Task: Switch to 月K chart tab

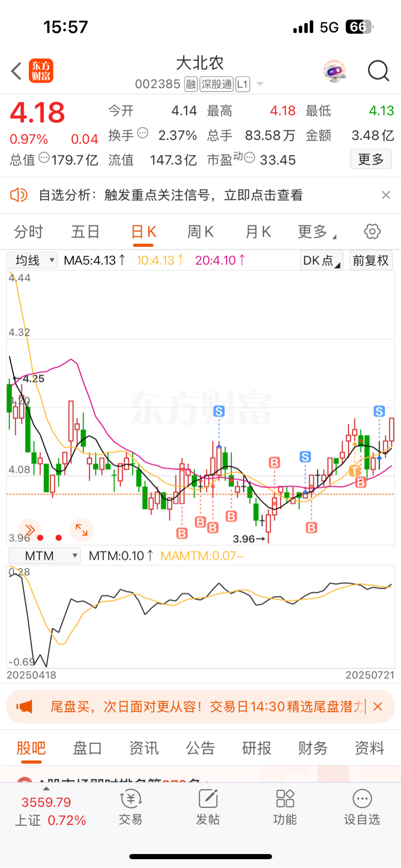Action: click(258, 232)
